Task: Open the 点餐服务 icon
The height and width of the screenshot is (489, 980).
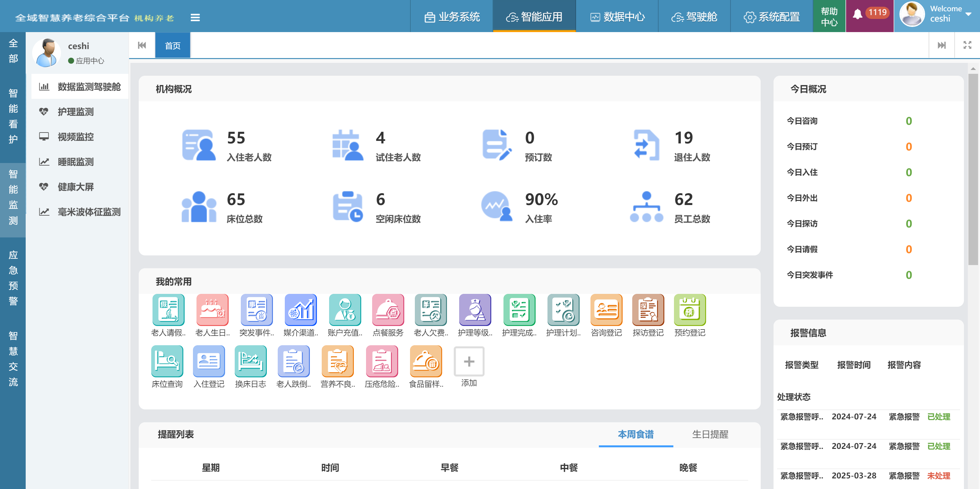Action: click(x=388, y=310)
